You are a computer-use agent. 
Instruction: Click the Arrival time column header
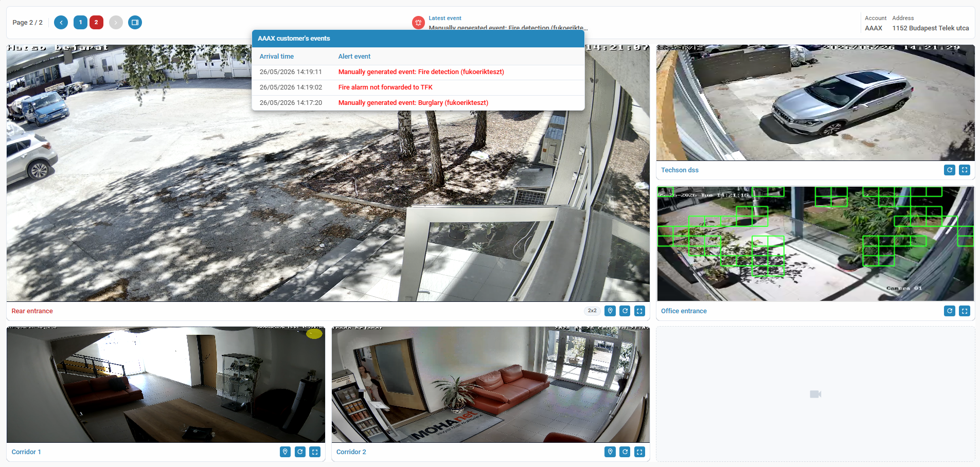277,57
